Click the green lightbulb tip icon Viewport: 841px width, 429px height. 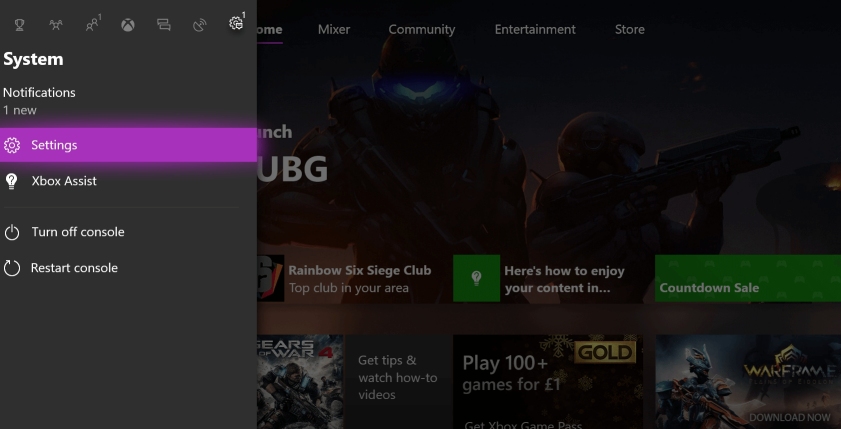click(x=476, y=278)
